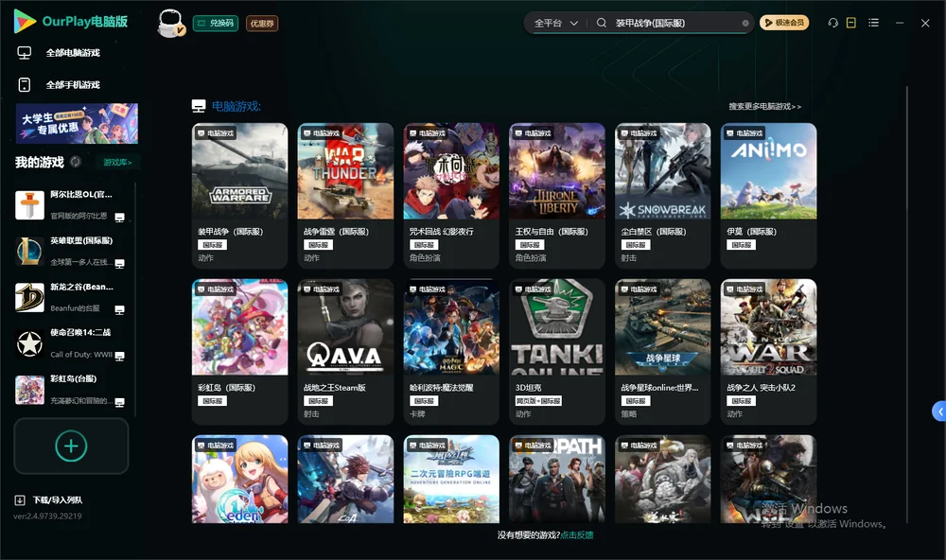Click the PC badge on 阿尔比恩OL row
This screenshot has width=946, height=560.
point(119,218)
